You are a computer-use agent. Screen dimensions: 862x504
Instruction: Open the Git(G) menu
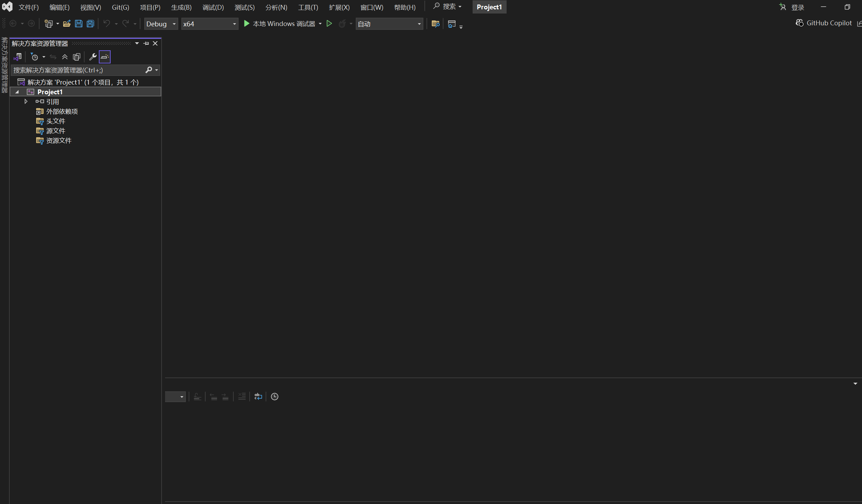120,7
